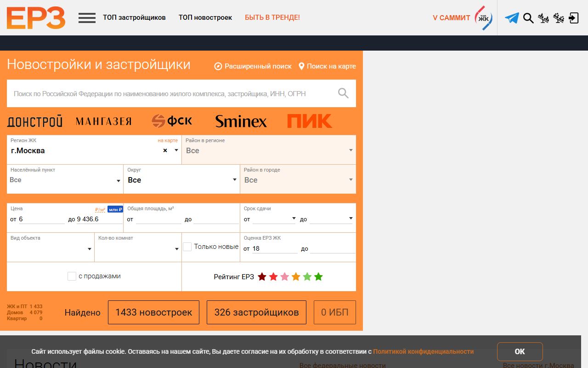This screenshot has width=588, height=368.
Task: Select the Sminex developer logo
Action: [241, 121]
